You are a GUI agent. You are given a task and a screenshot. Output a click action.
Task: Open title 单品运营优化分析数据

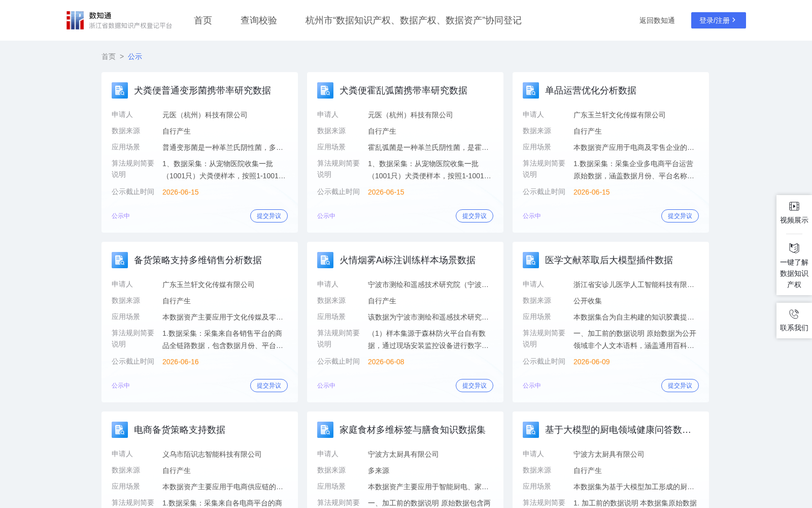point(591,90)
